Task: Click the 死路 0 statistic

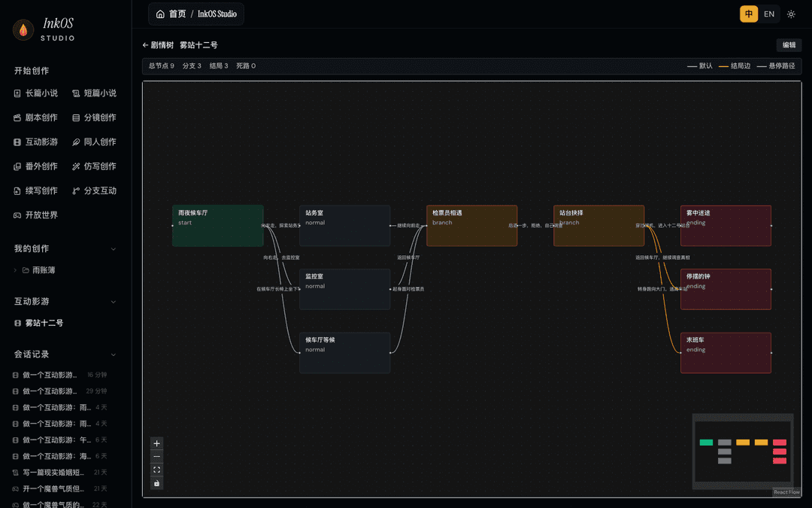Action: pyautogui.click(x=245, y=65)
